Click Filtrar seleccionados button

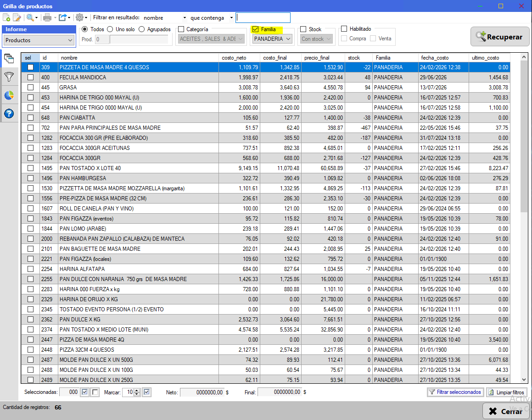pyautogui.click(x=455, y=392)
